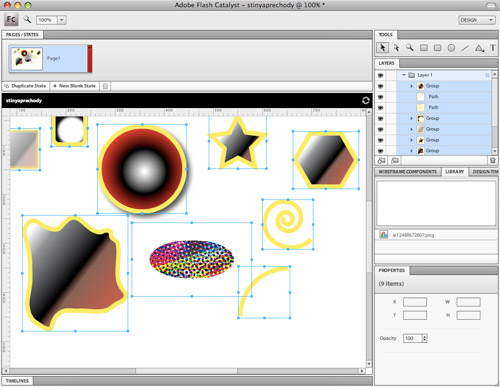Click the Timelines panel tab

(17, 381)
